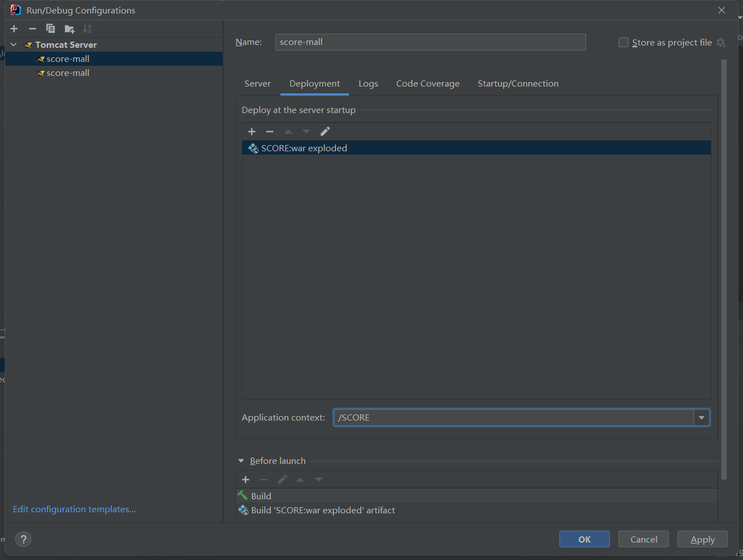Edit the selected deployment artifact
Viewport: 743px width, 560px height.
pos(325,132)
